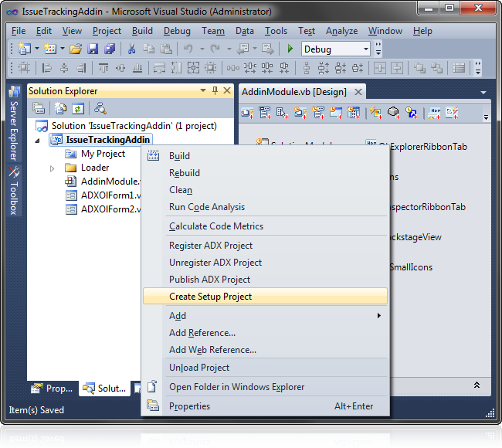Select Rebuild in the context menu

coord(265,173)
